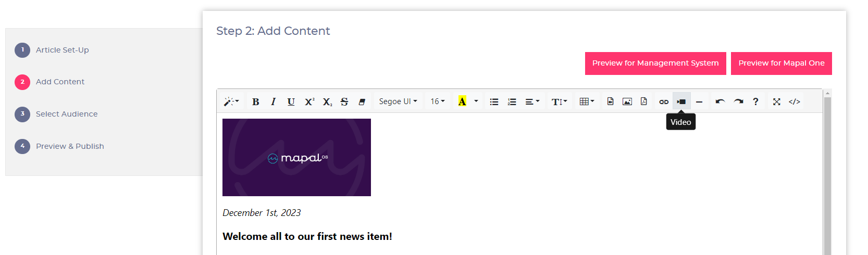Image resolution: width=868 pixels, height=255 pixels.
Task: Click the scrollbar up arrow
Action: pos(827,93)
